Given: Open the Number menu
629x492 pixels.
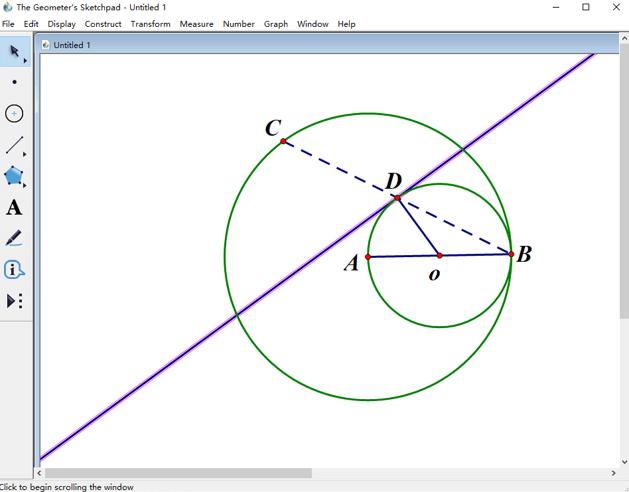Looking at the screenshot, I should coord(239,24).
